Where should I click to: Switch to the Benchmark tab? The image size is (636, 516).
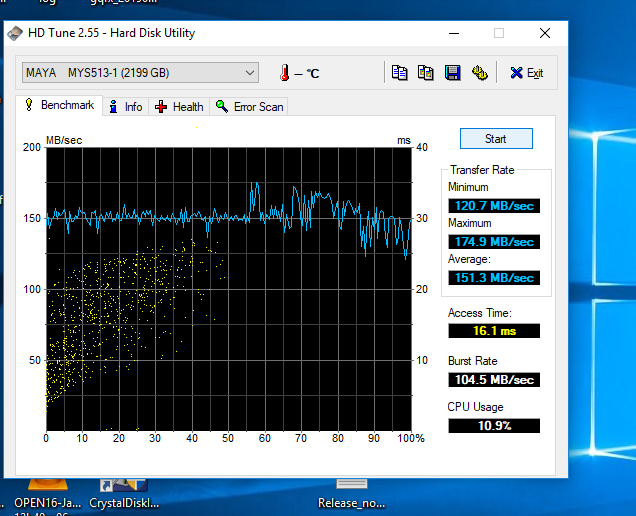pos(59,106)
